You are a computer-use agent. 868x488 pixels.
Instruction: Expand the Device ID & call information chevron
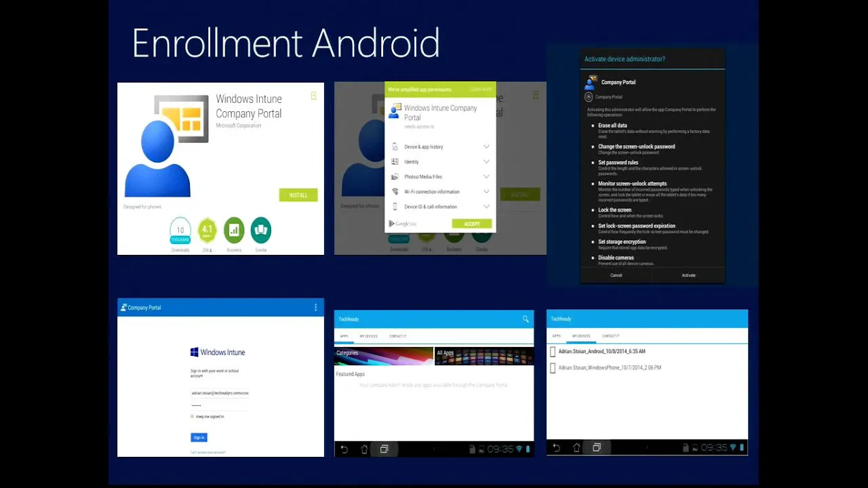pos(486,207)
